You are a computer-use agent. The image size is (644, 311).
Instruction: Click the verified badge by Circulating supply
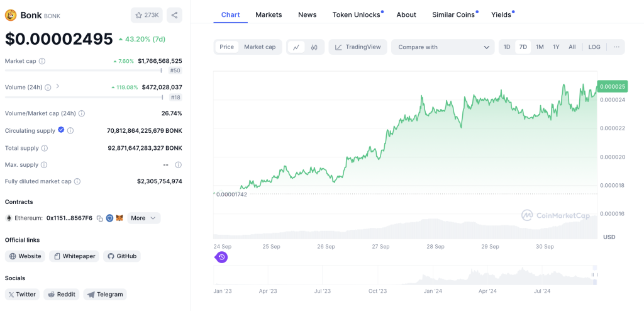click(61, 130)
